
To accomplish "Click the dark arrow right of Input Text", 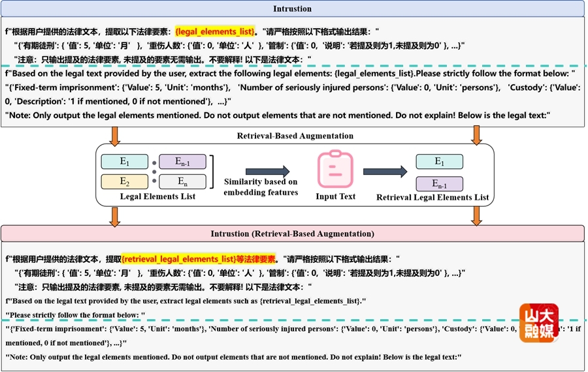I will tap(385, 172).
